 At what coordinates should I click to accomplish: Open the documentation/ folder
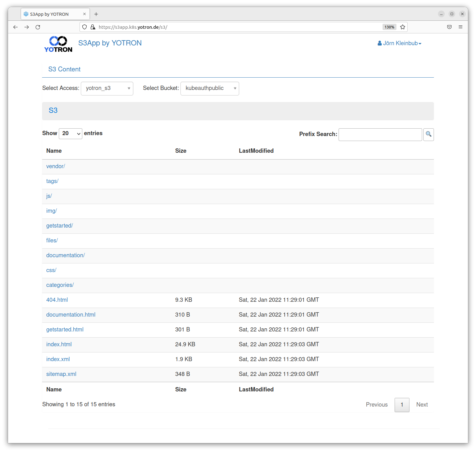65,255
